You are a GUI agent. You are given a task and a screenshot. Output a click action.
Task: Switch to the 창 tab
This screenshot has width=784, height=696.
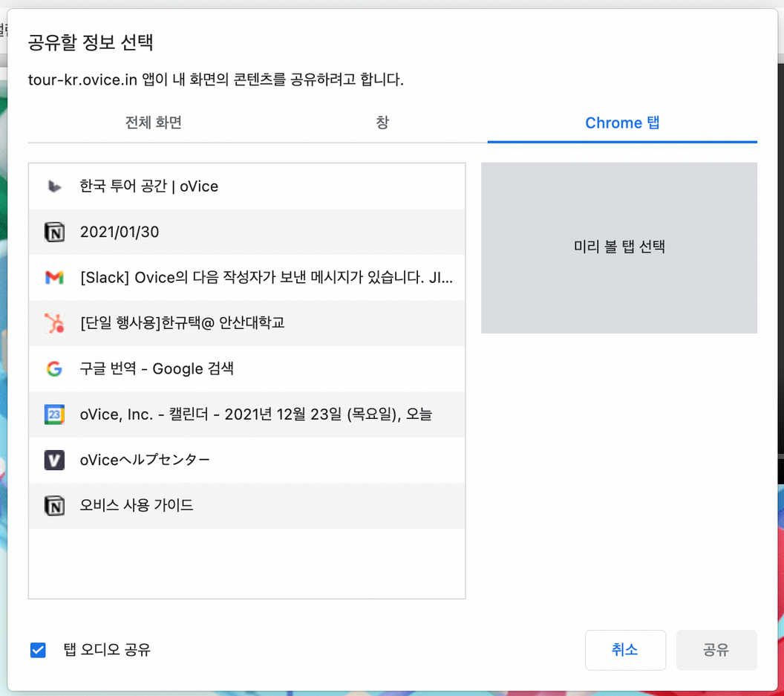pyautogui.click(x=382, y=123)
